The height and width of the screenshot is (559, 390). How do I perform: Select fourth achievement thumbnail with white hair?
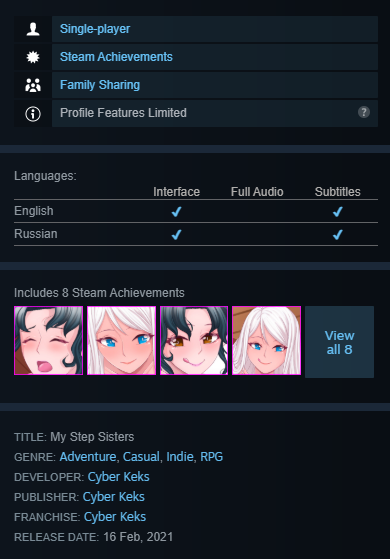[x=267, y=340]
